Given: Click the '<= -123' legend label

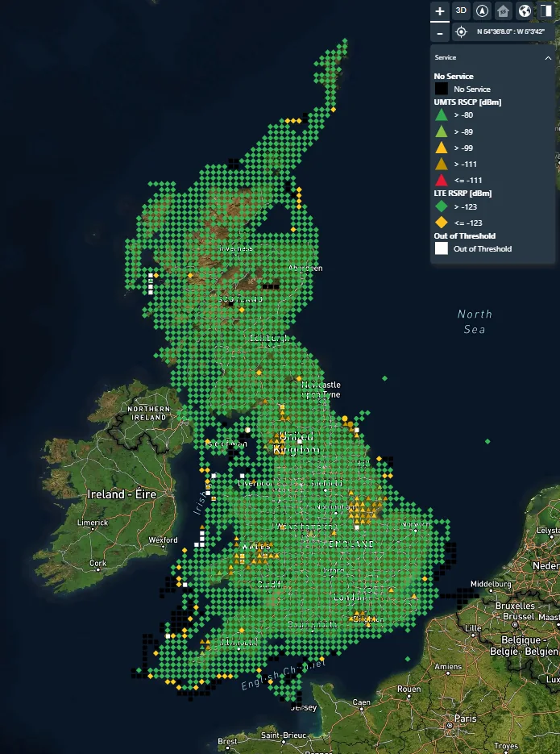Looking at the screenshot, I should click(x=468, y=223).
